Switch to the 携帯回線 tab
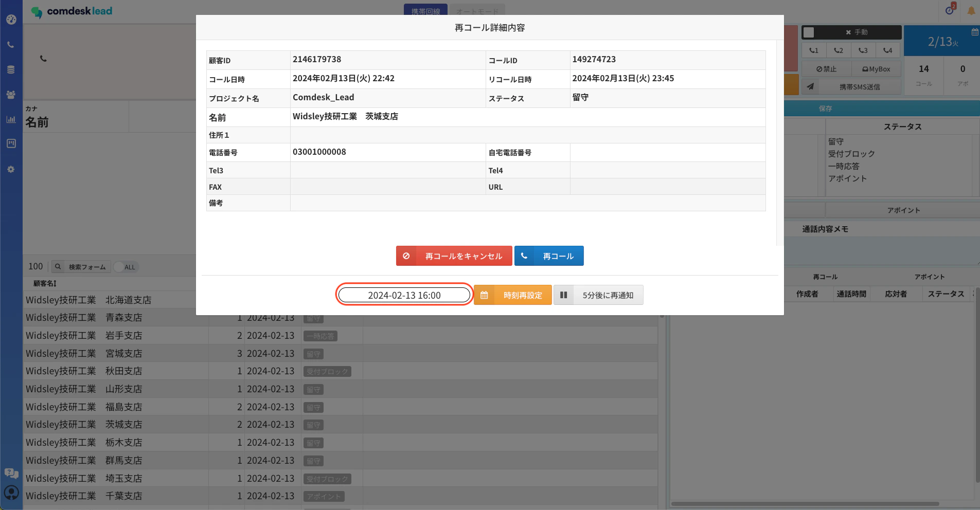Screen dimensions: 980x510 [426, 10]
